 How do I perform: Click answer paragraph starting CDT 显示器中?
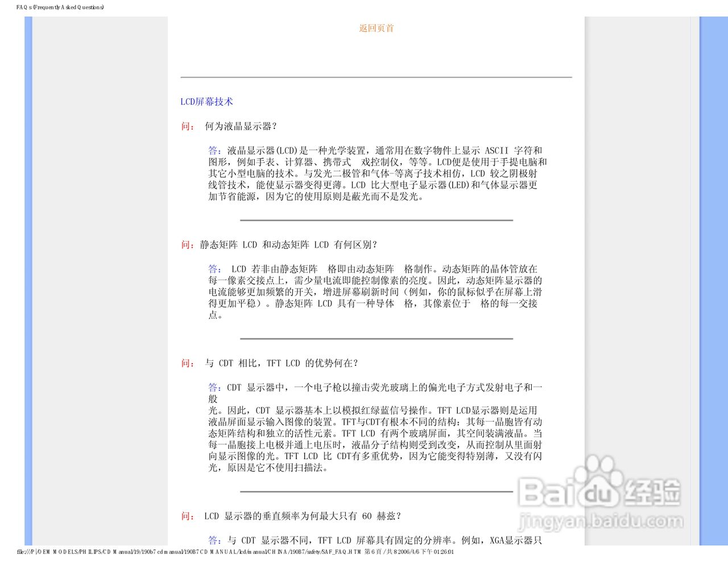click(375, 427)
